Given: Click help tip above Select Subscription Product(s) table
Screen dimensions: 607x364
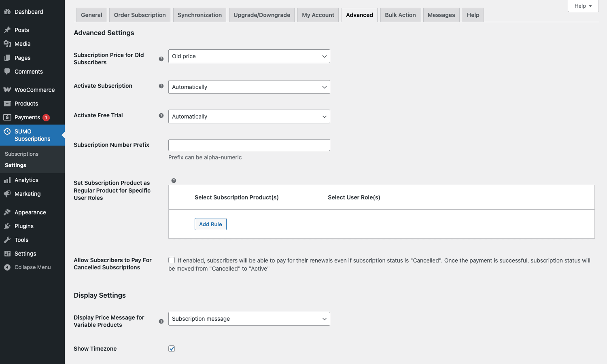Looking at the screenshot, I should pos(174,181).
